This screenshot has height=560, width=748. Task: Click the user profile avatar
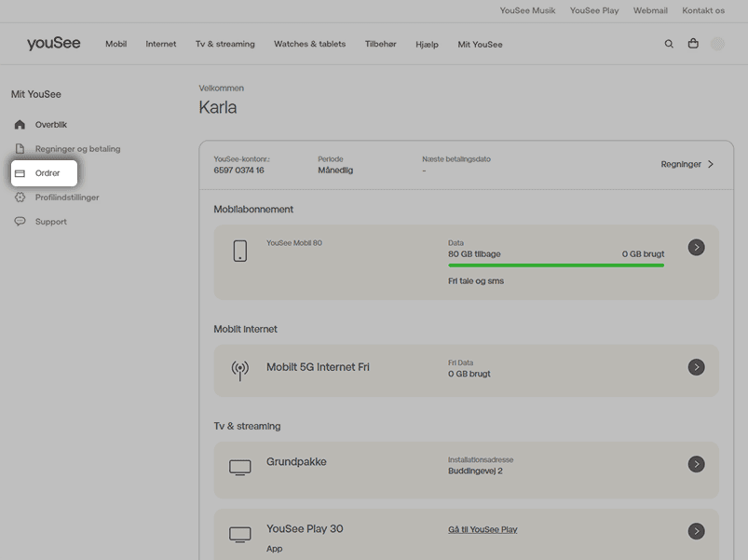click(x=717, y=44)
